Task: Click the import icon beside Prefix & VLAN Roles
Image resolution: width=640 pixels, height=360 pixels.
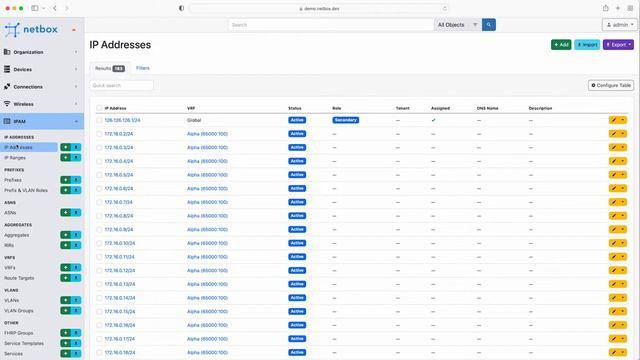Action: coord(76,190)
